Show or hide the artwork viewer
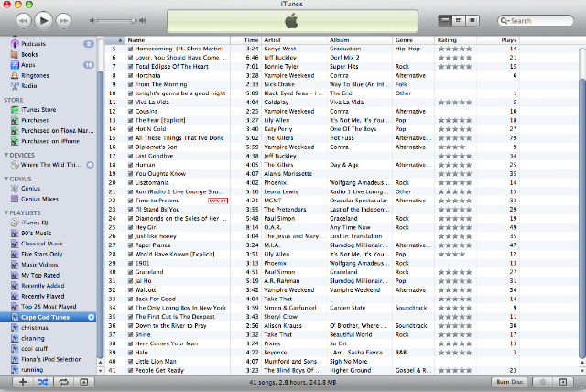Image resolution: width=586 pixels, height=392 pixels. click(84, 382)
